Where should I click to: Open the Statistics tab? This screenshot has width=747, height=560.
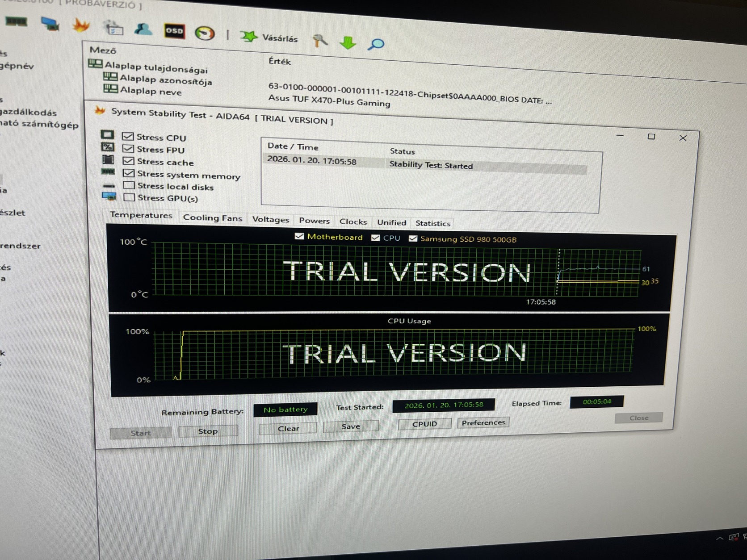433,223
